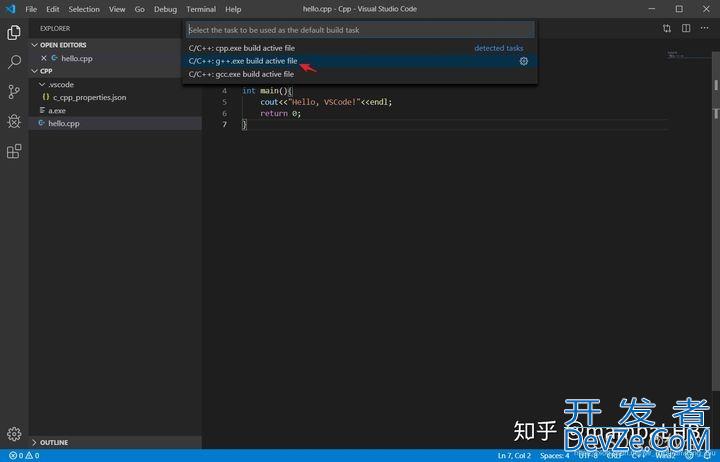Screen dimensions: 720x462
Task: Click the cout Hello VSCode code line
Action: pyautogui.click(x=326, y=102)
